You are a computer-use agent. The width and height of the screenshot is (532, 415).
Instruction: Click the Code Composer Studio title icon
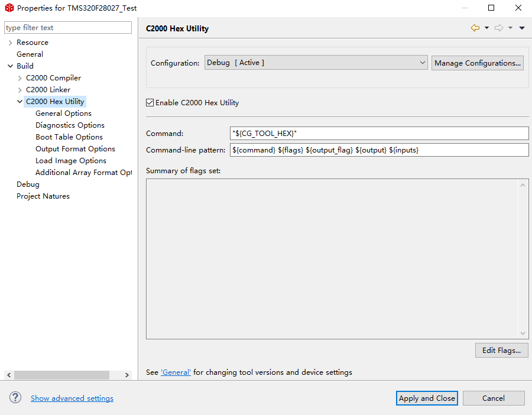tap(9, 8)
